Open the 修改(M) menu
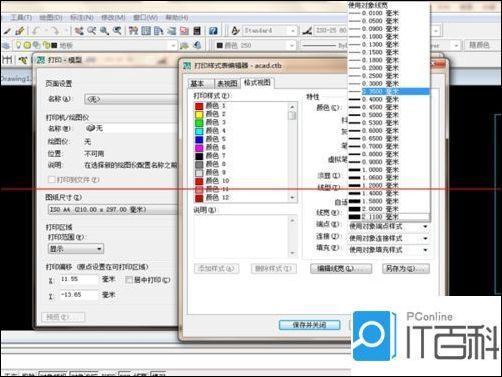Screen dimensions: 502x377 (x=113, y=17)
